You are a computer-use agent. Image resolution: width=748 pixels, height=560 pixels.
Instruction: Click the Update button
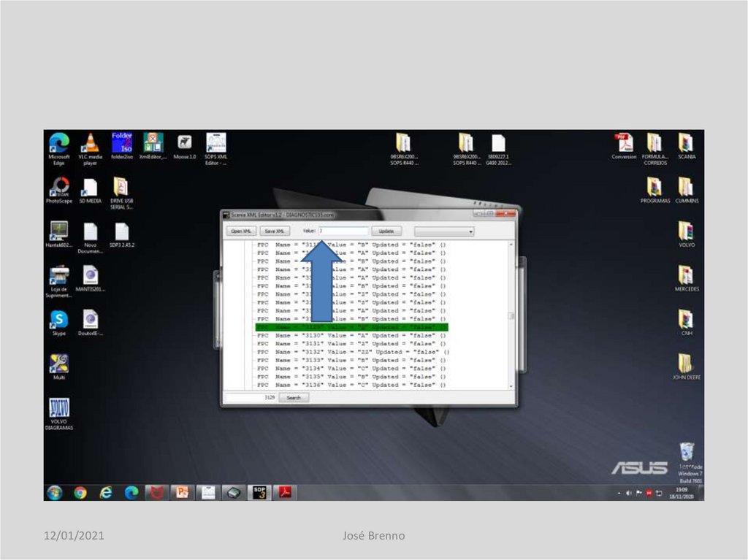(386, 231)
